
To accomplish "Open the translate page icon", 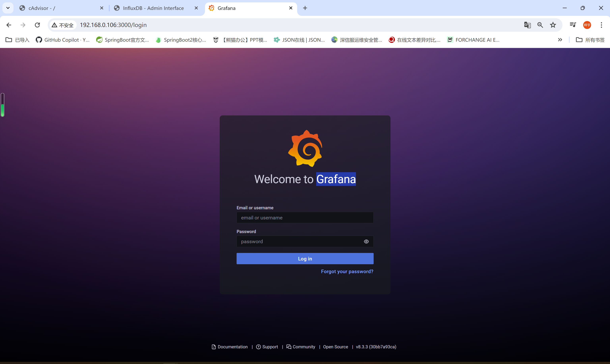I will coord(527,25).
